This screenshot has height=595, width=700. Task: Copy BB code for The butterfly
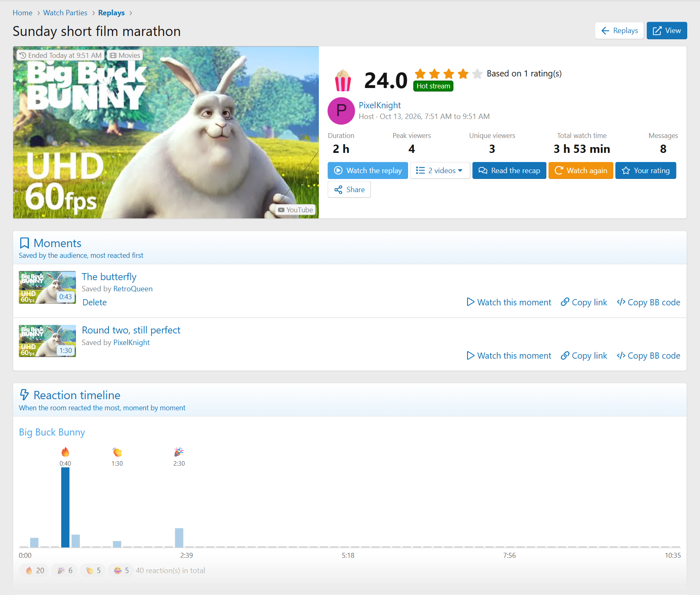click(648, 302)
